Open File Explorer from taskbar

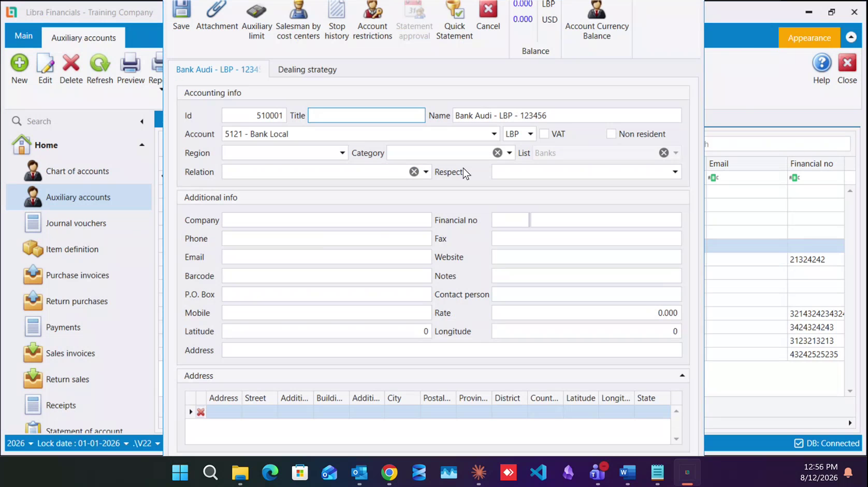pos(240,472)
